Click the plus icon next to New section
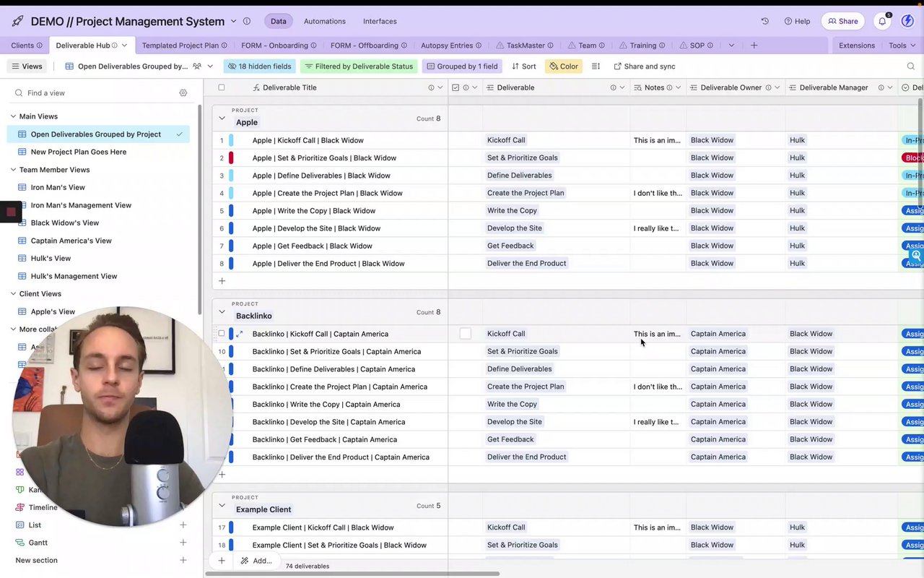The width and height of the screenshot is (924, 578). tap(183, 560)
